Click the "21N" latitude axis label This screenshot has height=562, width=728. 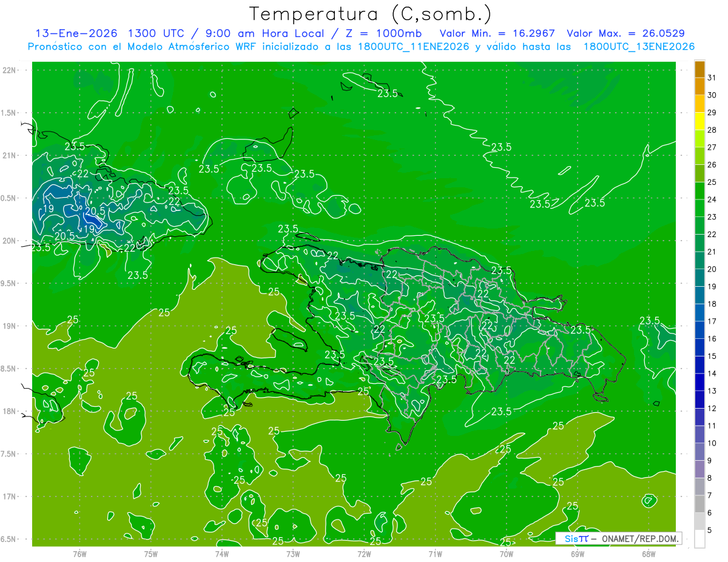[10, 155]
